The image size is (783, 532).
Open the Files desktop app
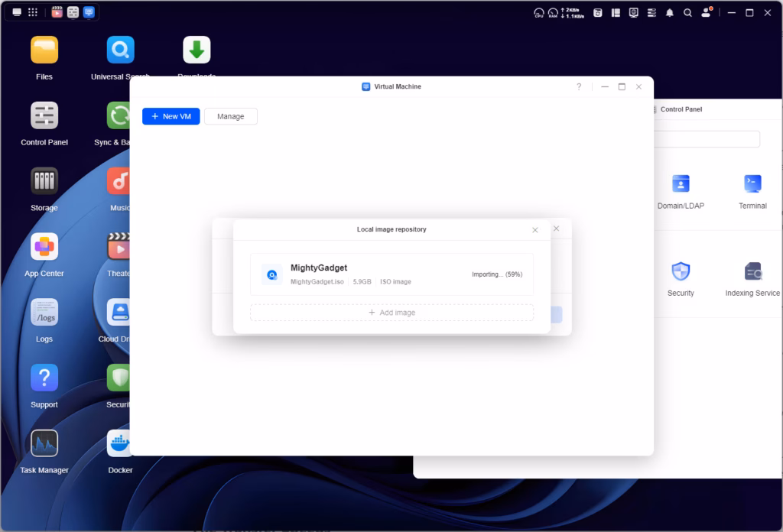(44, 50)
